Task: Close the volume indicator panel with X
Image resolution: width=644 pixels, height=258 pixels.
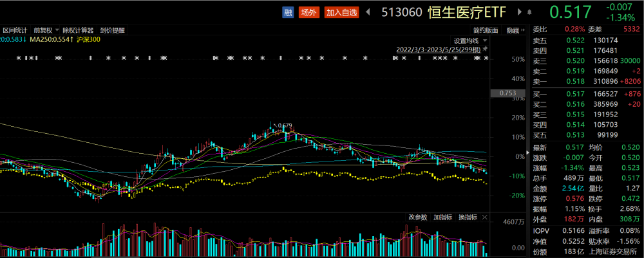Action: click(x=485, y=217)
